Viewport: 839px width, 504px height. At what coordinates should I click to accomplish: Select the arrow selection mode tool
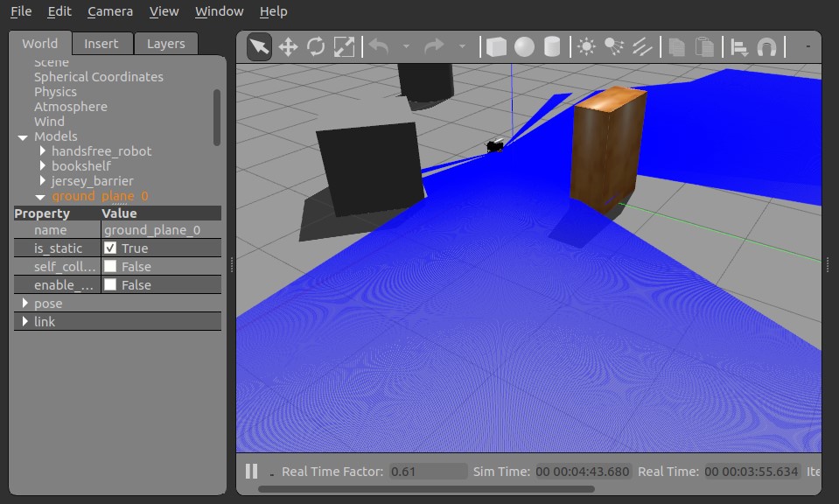[x=259, y=46]
